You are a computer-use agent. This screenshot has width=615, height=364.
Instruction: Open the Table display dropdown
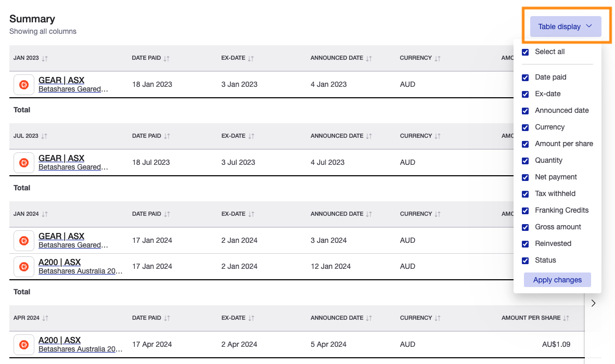point(565,26)
